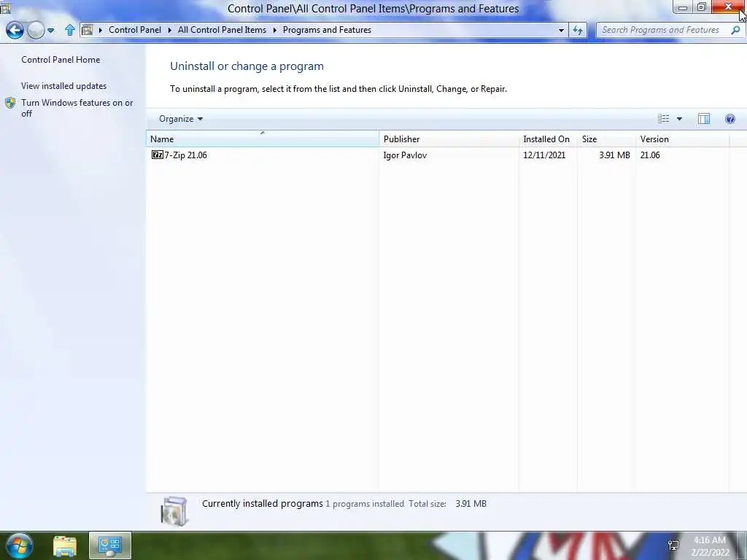Open the Windows Start orb
The width and height of the screenshot is (747, 560).
[20, 545]
